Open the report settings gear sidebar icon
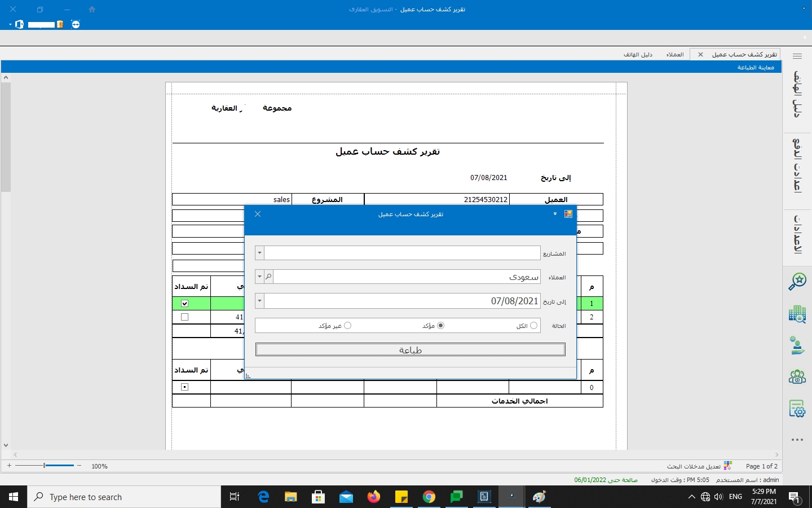Viewport: 812px width, 508px height. click(x=797, y=409)
